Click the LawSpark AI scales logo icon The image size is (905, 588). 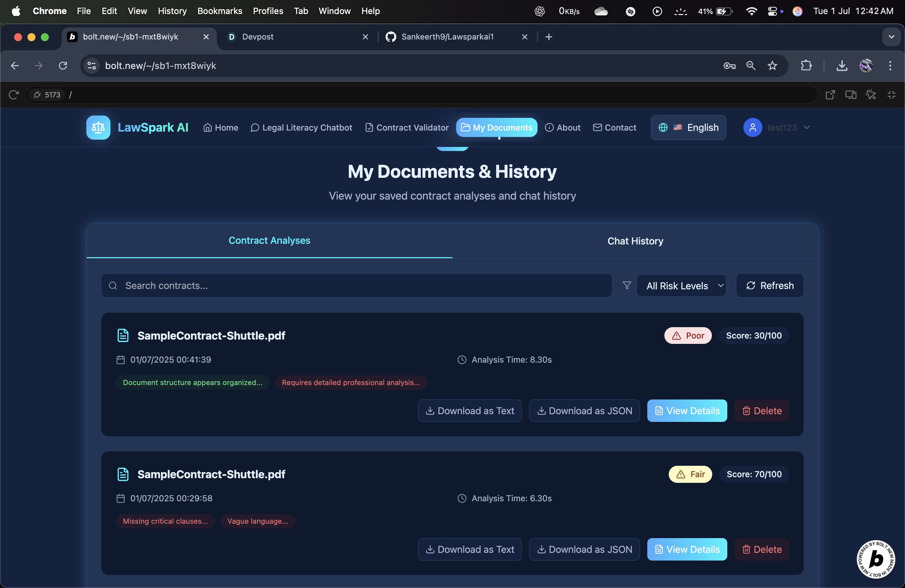coord(98,128)
